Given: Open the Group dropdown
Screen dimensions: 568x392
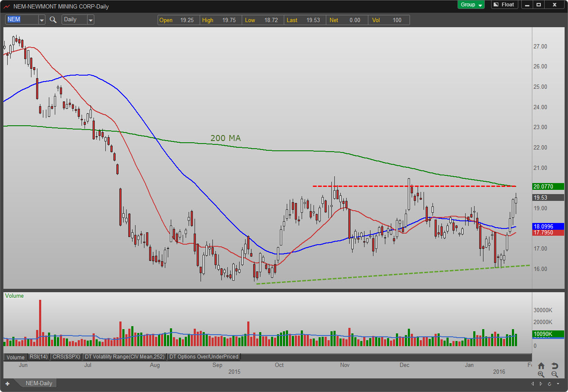Looking at the screenshot, I should pos(471,5).
